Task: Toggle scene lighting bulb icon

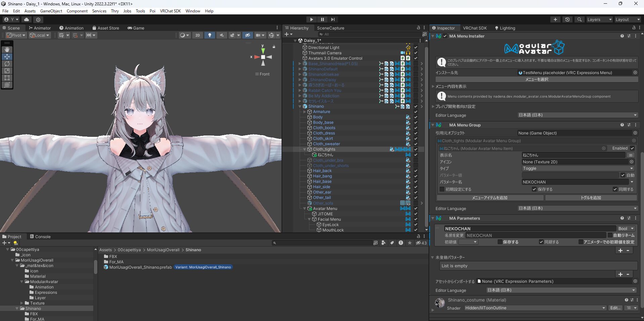Action: coord(210,35)
